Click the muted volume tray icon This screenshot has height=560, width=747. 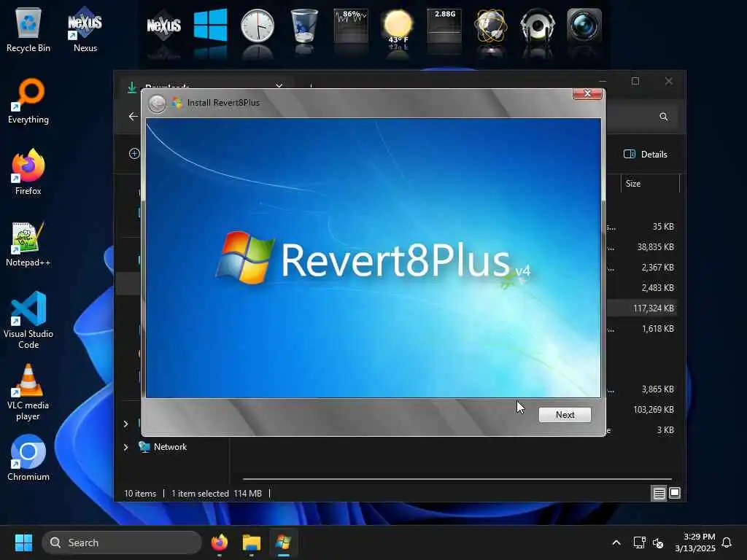tap(659, 542)
